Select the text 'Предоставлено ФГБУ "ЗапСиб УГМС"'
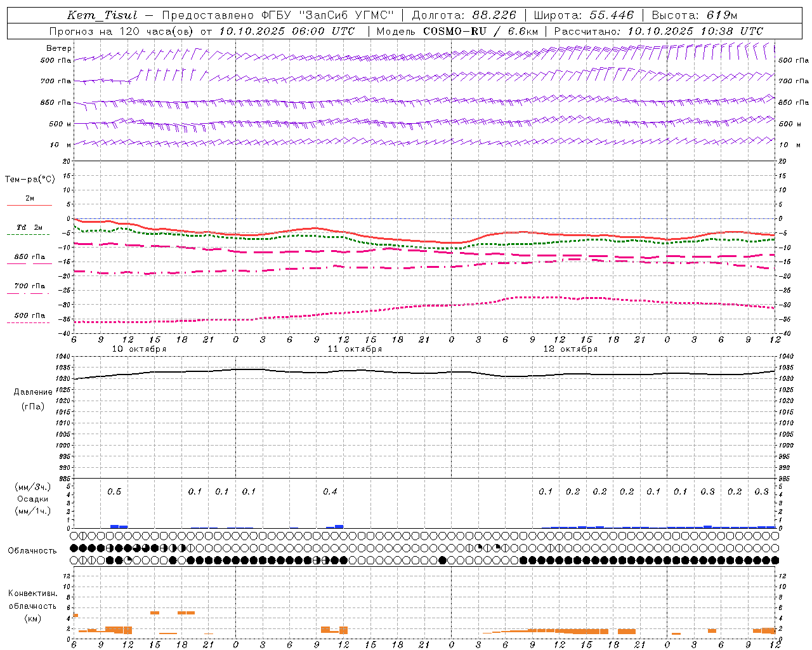Viewport: 812px width, 650px height. [x=278, y=15]
